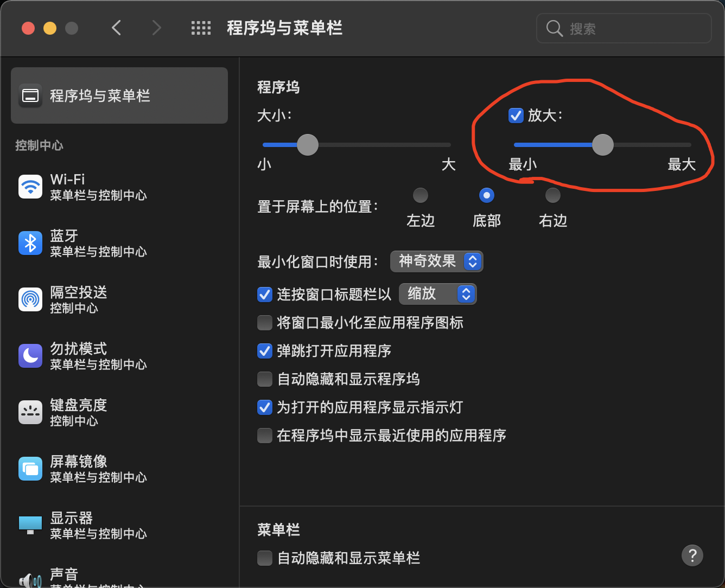
Task: Click the 键盘亮度 icon
Action: (30, 412)
